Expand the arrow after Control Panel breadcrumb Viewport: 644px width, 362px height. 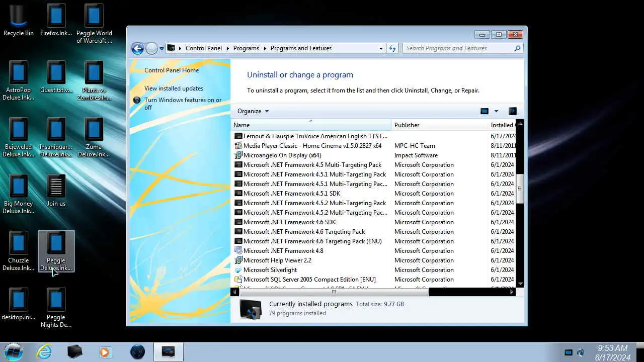click(228, 48)
